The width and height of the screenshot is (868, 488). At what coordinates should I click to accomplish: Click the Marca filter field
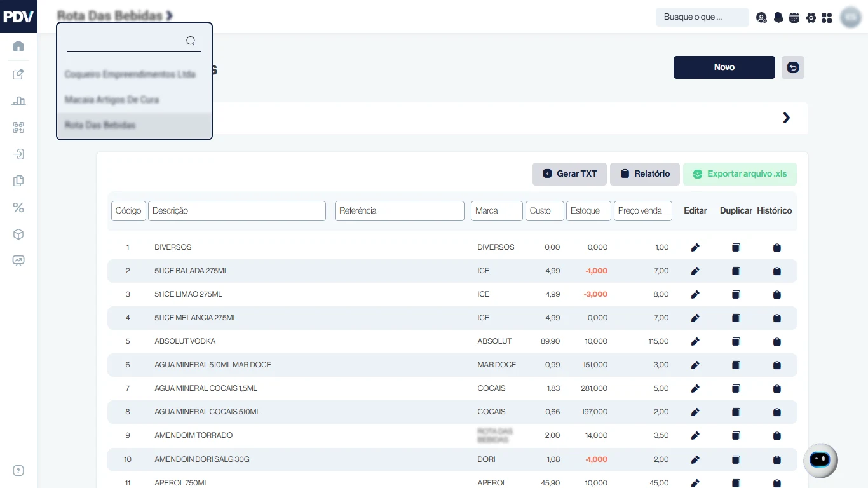click(x=497, y=211)
